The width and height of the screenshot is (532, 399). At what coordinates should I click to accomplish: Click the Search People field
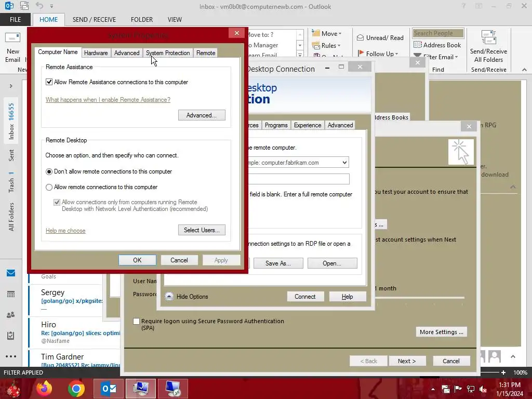(x=438, y=33)
